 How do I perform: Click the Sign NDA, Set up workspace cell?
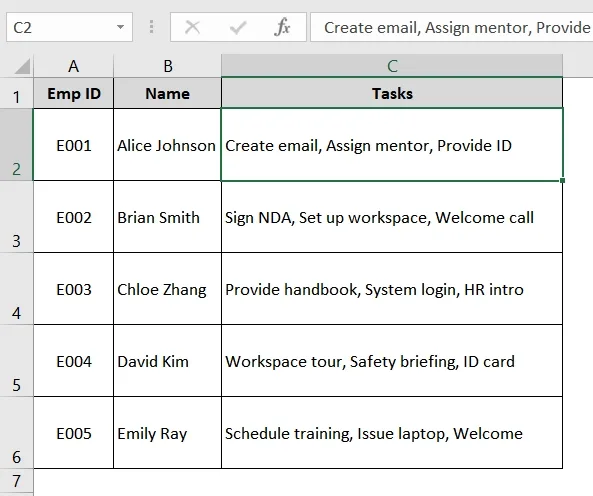[392, 217]
